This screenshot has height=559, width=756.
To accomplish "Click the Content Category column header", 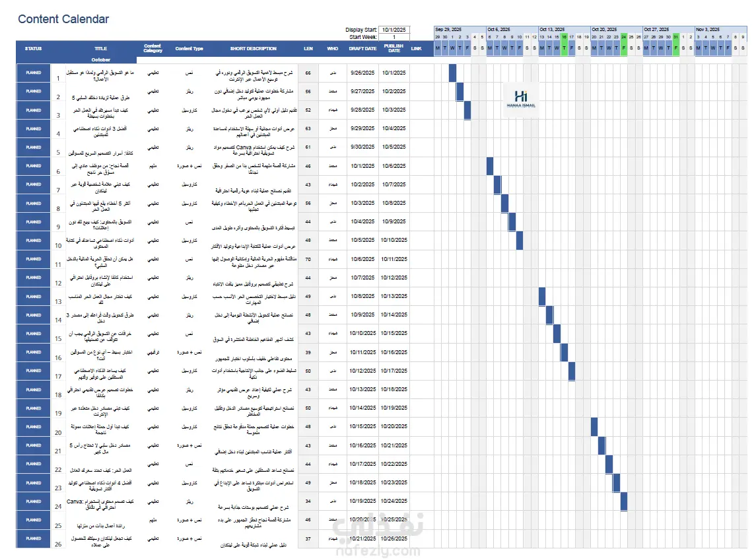I will point(153,49).
